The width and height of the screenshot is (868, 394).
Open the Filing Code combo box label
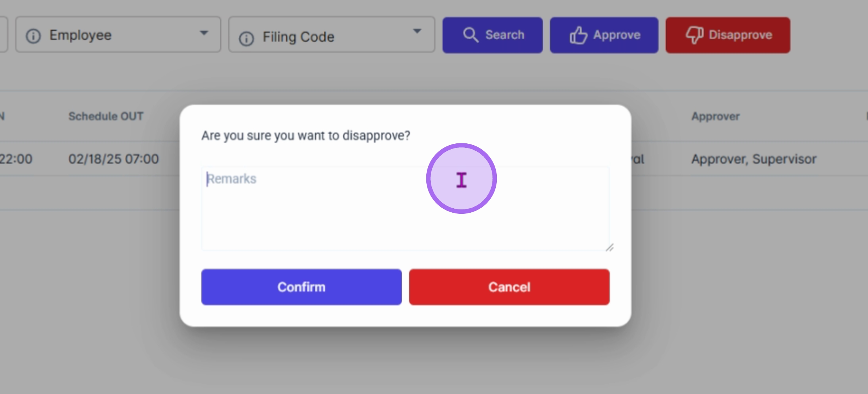pos(298,37)
